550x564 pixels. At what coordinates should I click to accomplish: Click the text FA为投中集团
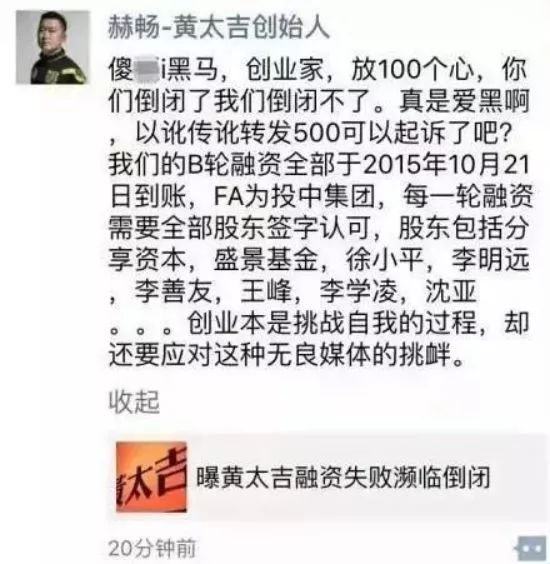coord(295,196)
